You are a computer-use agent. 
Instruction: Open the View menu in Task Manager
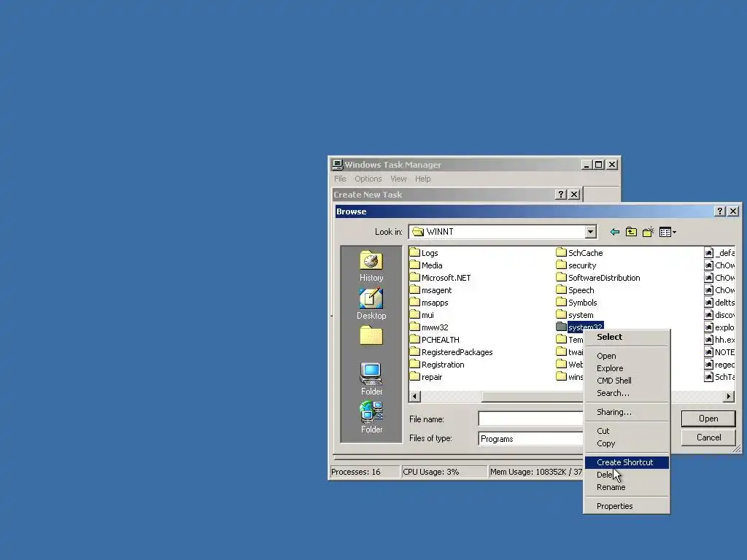[398, 179]
